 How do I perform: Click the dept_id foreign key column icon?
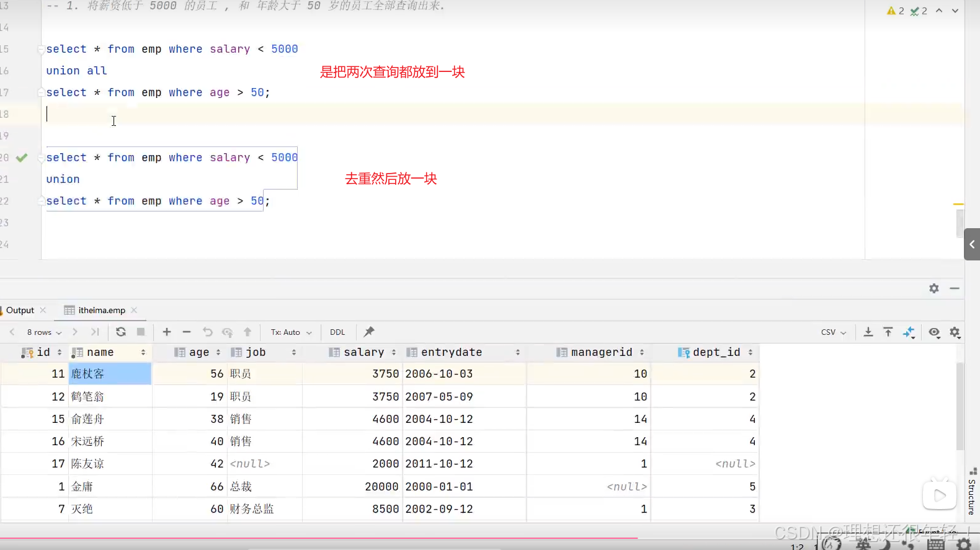click(x=684, y=352)
